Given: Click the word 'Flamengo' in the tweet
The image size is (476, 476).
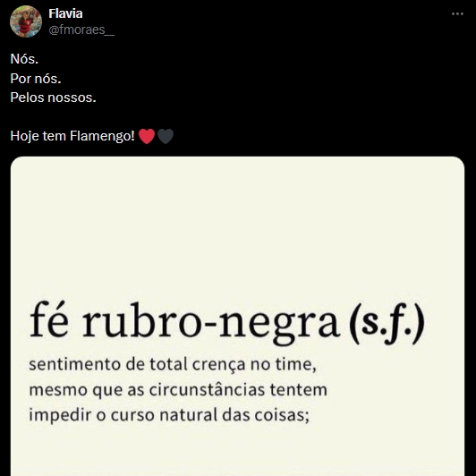Looking at the screenshot, I should point(102,136).
